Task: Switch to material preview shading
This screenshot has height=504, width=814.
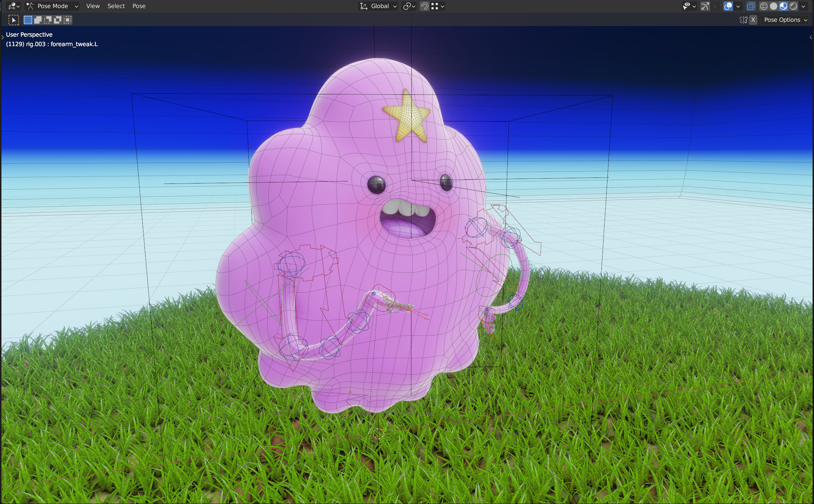Action: point(783,6)
